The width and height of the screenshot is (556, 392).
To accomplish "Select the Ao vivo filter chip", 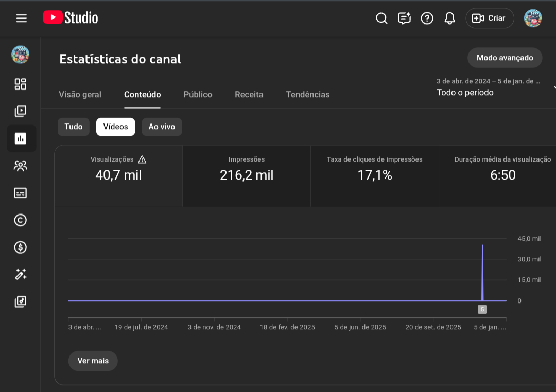I will pos(162,127).
